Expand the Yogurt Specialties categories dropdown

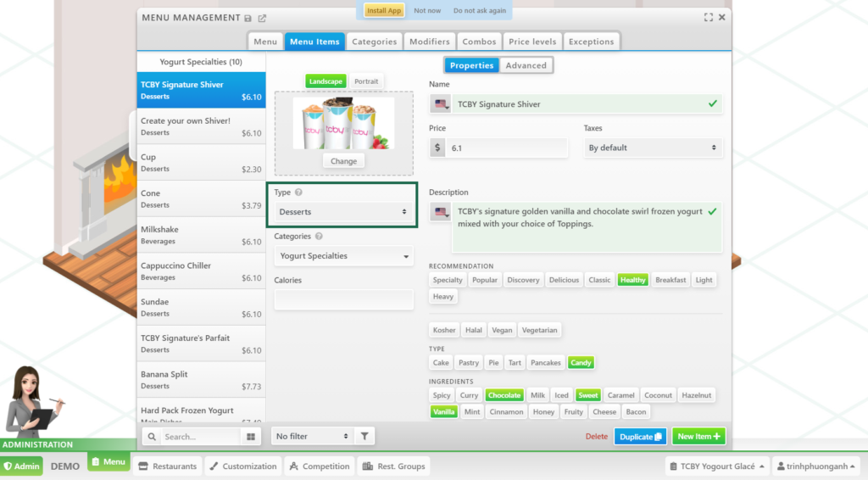click(x=343, y=256)
